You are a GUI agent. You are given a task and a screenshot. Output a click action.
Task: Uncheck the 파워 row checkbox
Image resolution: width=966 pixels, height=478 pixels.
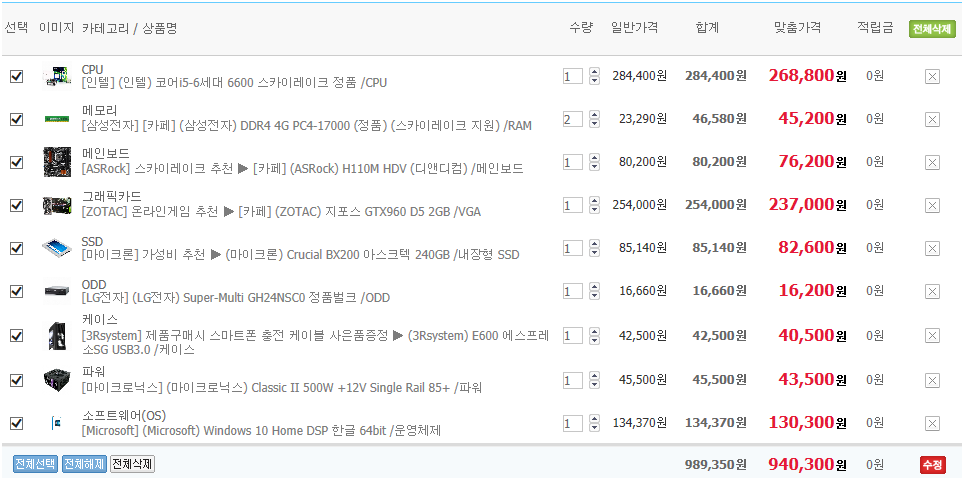[x=17, y=381]
